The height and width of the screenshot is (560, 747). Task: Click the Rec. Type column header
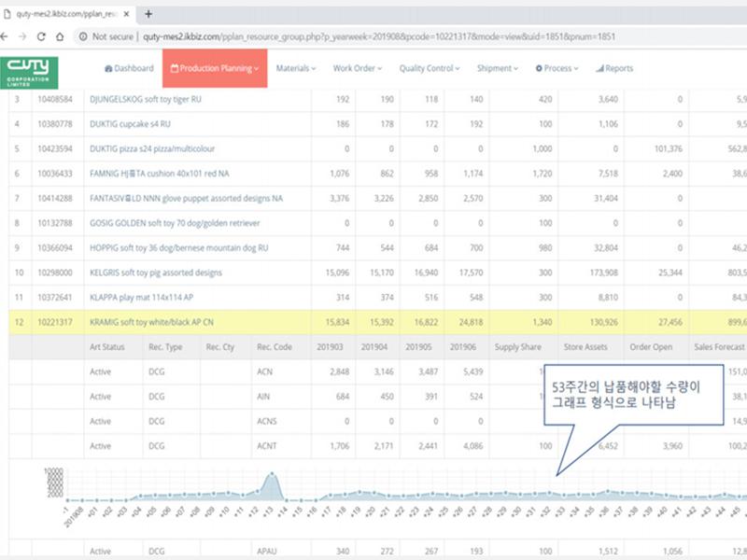(x=165, y=346)
